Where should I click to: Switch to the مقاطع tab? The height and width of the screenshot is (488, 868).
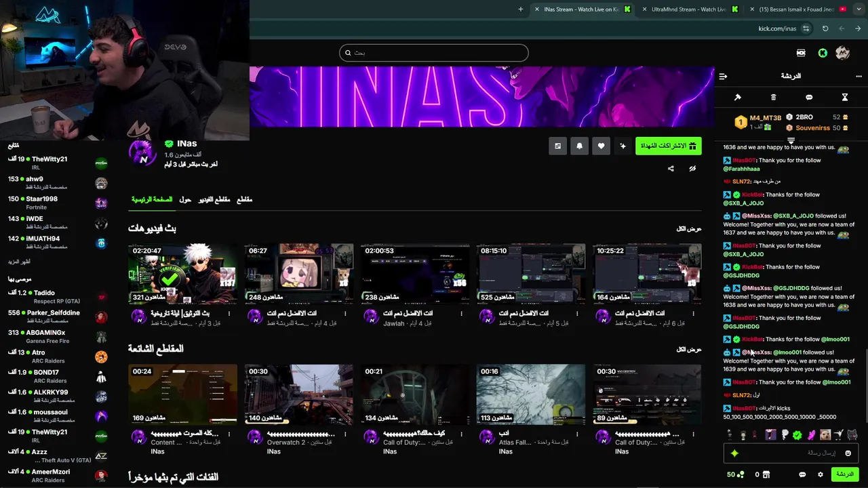click(244, 200)
